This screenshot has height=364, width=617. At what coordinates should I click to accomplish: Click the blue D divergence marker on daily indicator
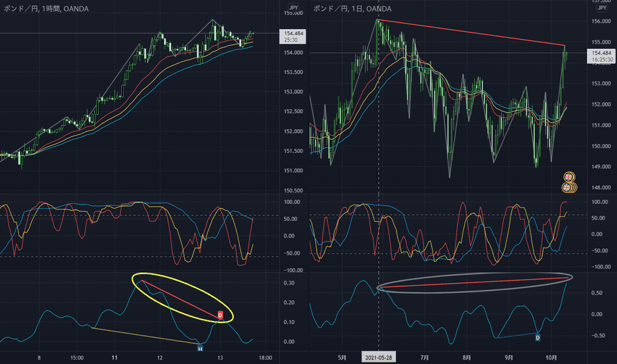click(538, 338)
